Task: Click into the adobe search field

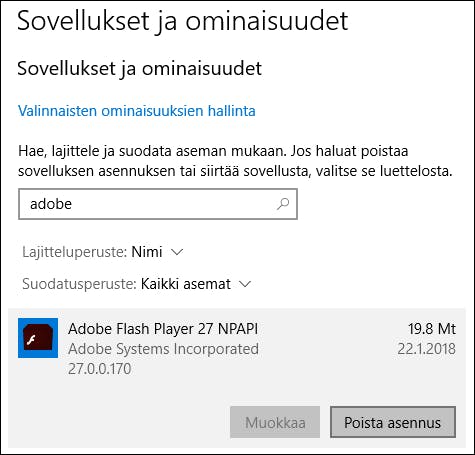Action: pyautogui.click(x=158, y=204)
